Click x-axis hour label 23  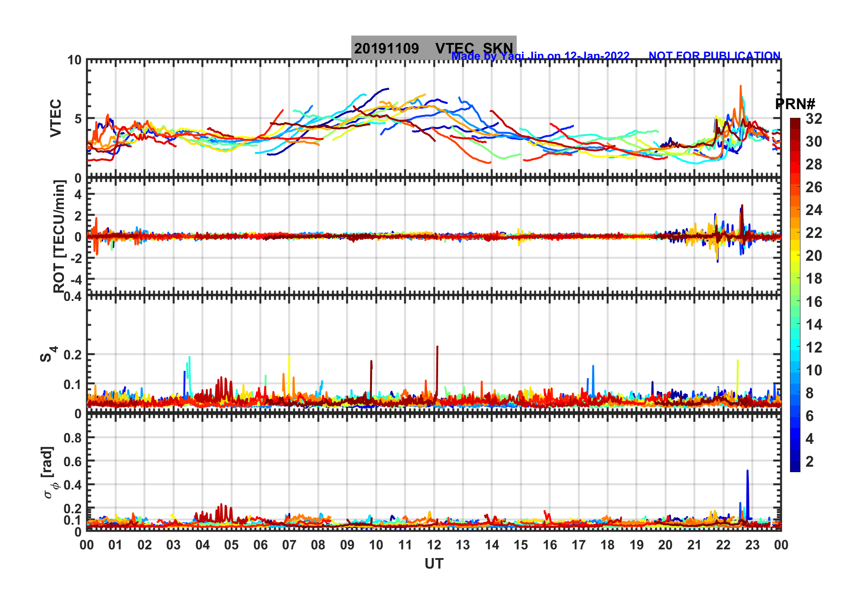pyautogui.click(x=753, y=545)
